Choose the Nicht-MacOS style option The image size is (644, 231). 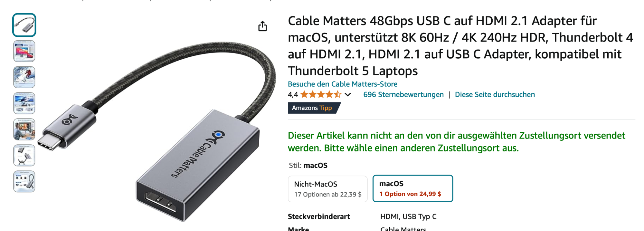click(327, 189)
